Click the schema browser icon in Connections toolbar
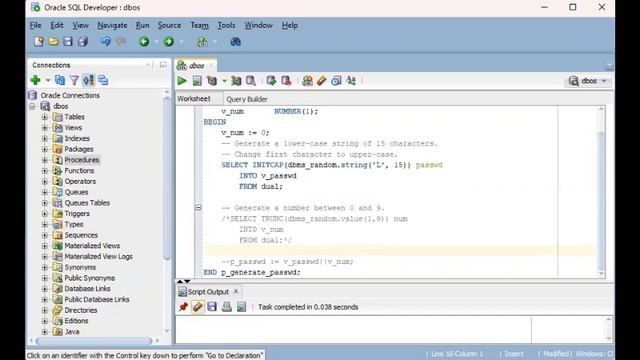 88,80
